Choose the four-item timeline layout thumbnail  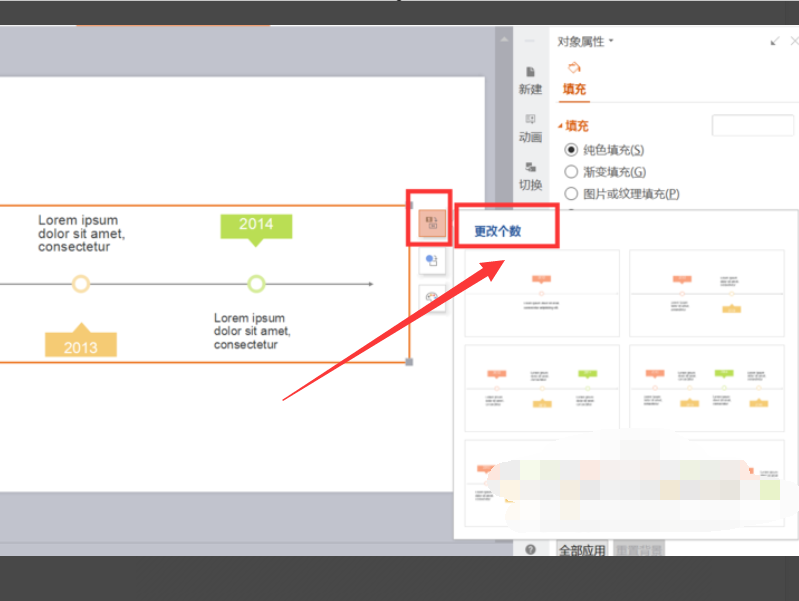(707, 388)
